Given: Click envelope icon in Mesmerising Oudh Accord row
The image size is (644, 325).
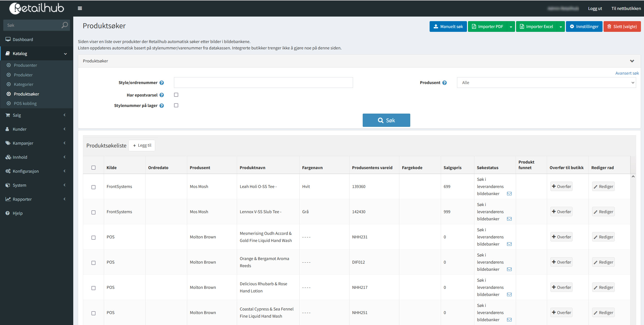Looking at the screenshot, I should (x=509, y=244).
